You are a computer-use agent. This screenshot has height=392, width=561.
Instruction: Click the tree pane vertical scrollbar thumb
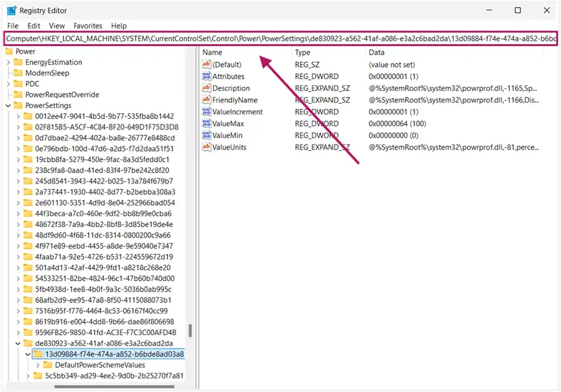point(190,331)
